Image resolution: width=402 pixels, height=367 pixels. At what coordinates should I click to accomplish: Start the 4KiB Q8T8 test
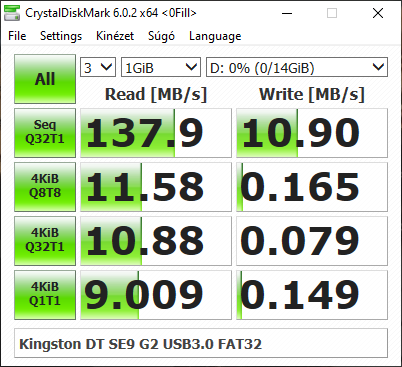(45, 187)
